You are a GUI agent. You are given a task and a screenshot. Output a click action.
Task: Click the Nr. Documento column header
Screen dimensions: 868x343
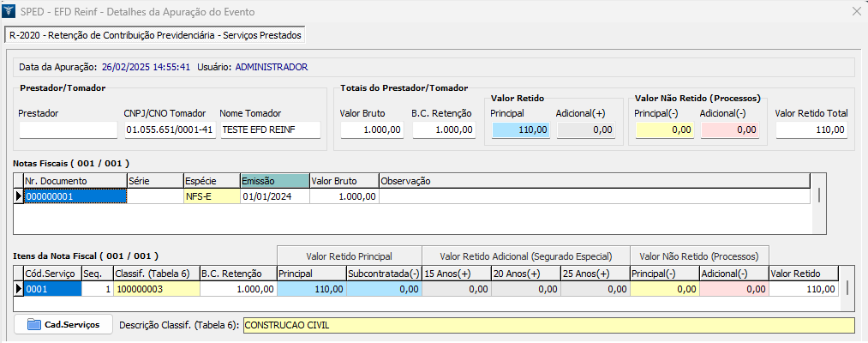click(74, 181)
